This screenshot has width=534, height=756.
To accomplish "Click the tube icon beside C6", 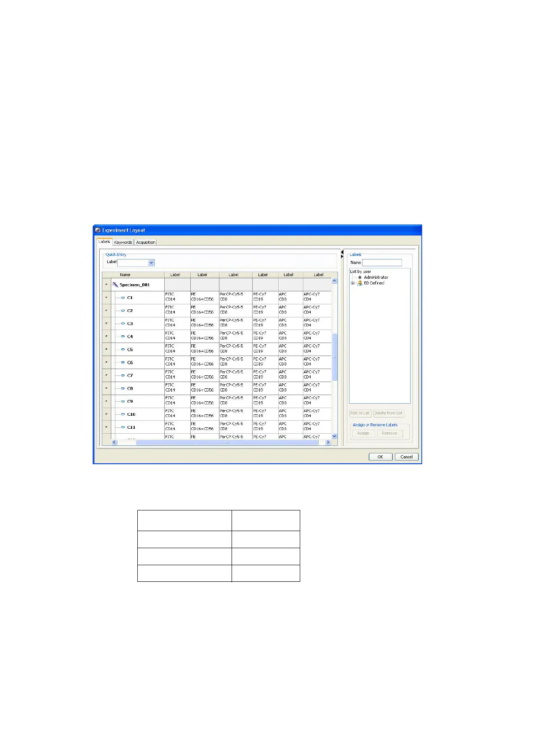I will coord(123,362).
